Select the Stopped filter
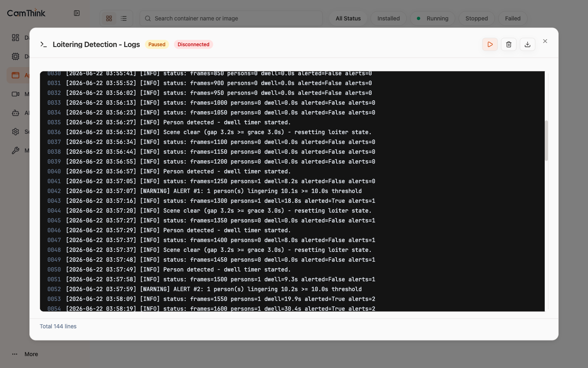588x368 pixels. pyautogui.click(x=477, y=18)
